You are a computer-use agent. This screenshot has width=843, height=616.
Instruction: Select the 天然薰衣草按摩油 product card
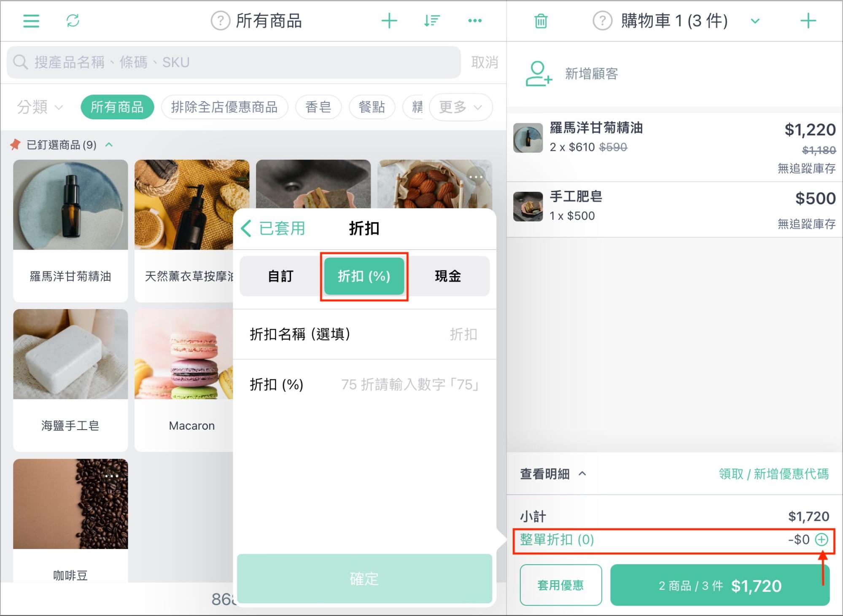point(184,231)
